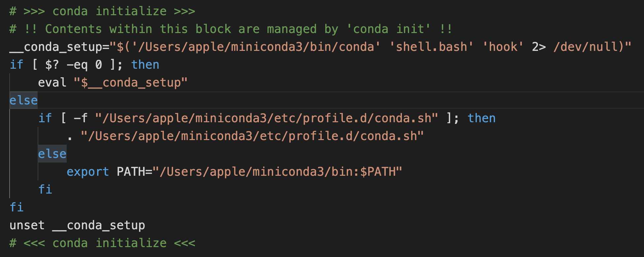Click the 'export' keyword
The image size is (644, 257).
(x=88, y=171)
